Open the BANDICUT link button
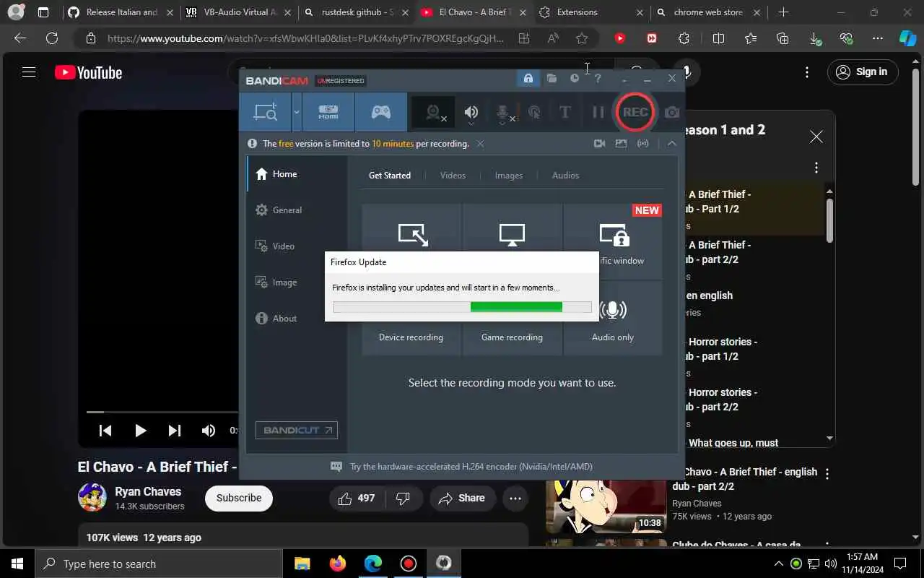The image size is (924, 578). coord(296,431)
